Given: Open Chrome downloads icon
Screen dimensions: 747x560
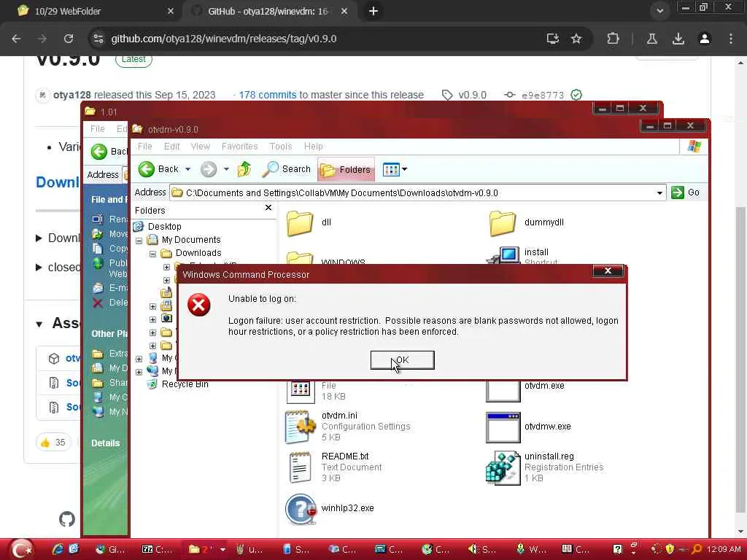Looking at the screenshot, I should [x=678, y=39].
